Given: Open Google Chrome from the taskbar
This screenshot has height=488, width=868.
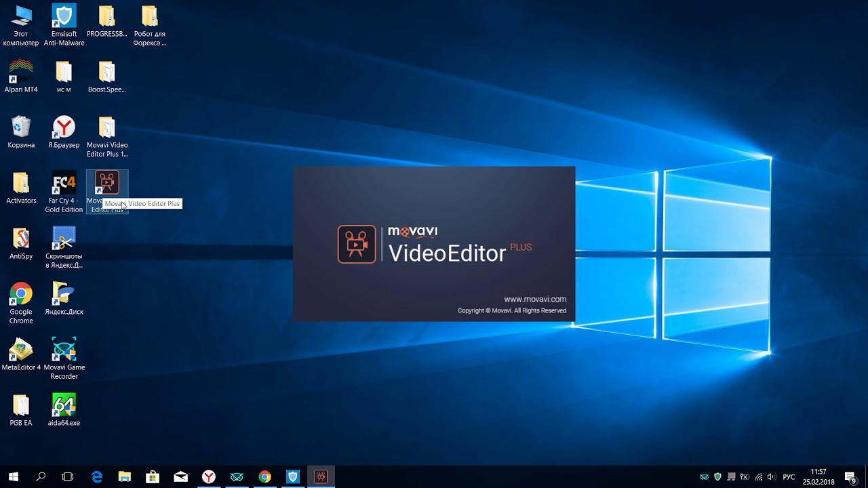Looking at the screenshot, I should click(x=264, y=477).
